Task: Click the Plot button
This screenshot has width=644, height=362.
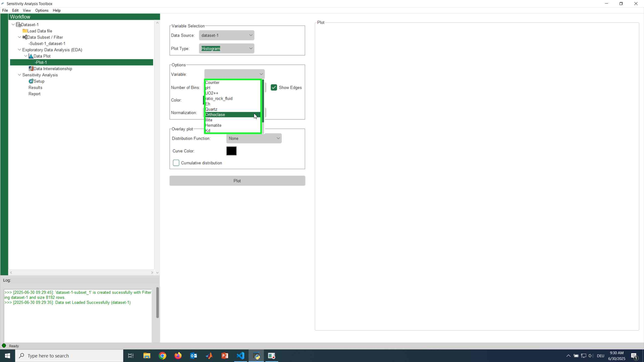Action: (x=237, y=181)
